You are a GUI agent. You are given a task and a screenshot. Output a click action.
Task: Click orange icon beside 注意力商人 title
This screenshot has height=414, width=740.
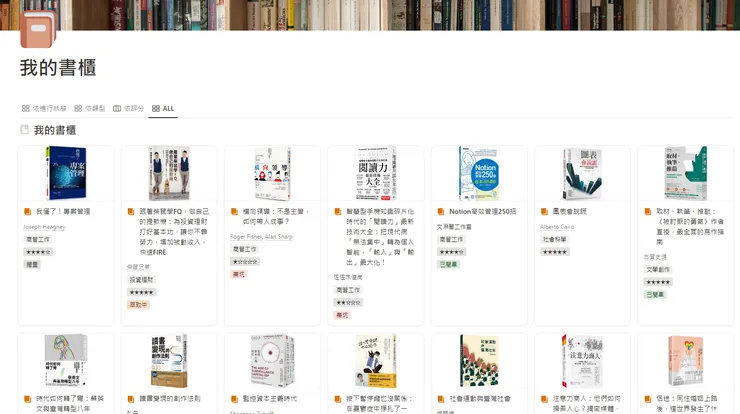(x=544, y=399)
